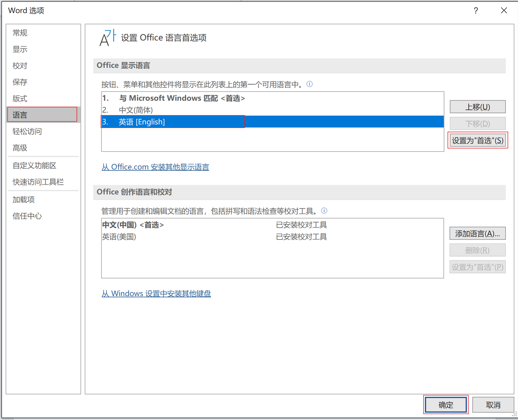The width and height of the screenshot is (518, 420).
Task: Select 自定义功能区 in the sidebar
Action: coord(34,166)
